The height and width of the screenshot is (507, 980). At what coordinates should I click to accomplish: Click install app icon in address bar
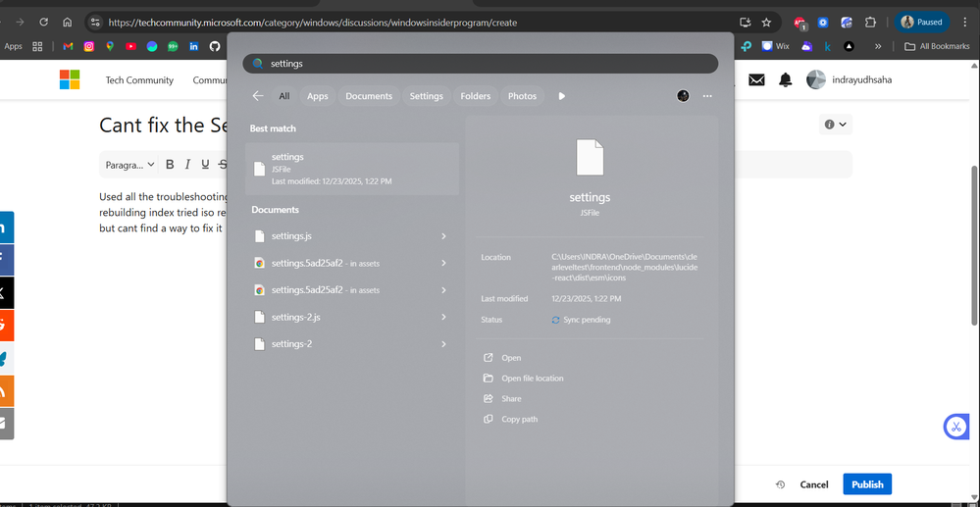pos(745,22)
